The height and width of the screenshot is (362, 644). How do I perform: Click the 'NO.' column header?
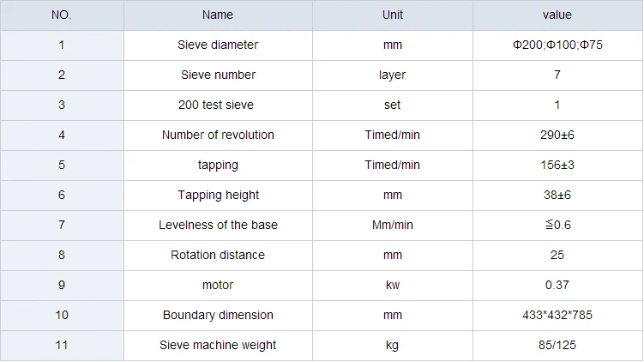pos(62,15)
